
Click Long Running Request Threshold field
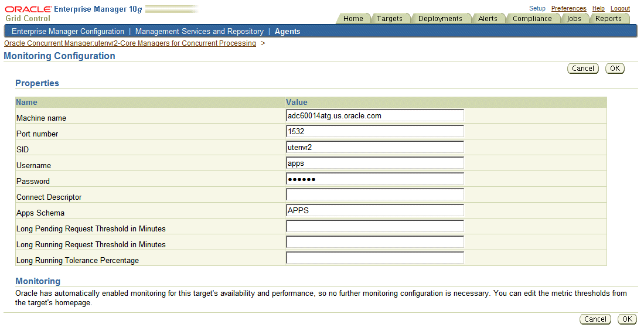click(375, 242)
